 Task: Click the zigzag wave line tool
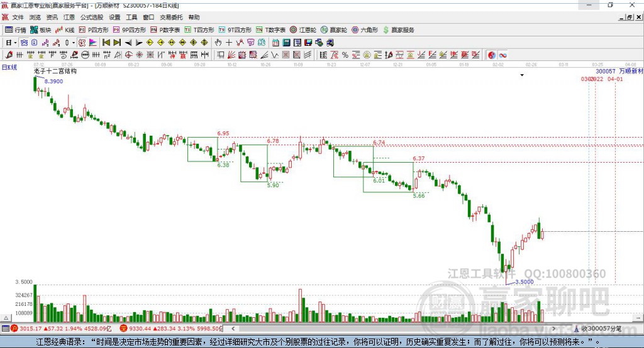click(274, 55)
